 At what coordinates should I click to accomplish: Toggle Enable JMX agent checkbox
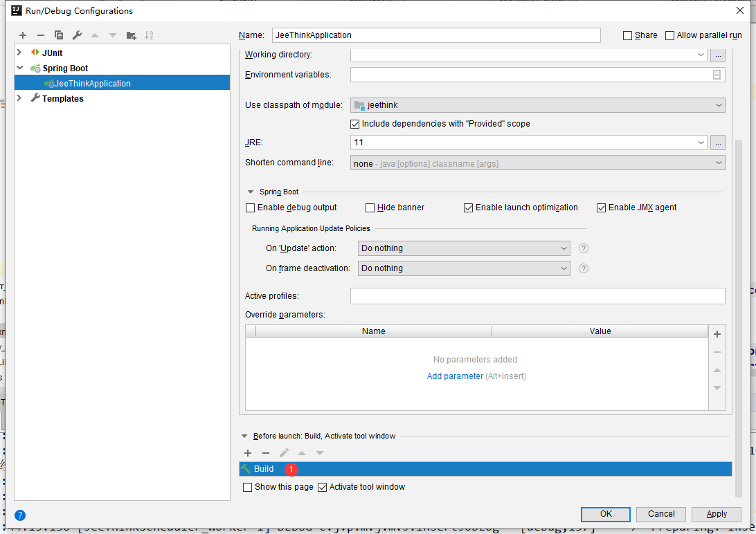601,208
